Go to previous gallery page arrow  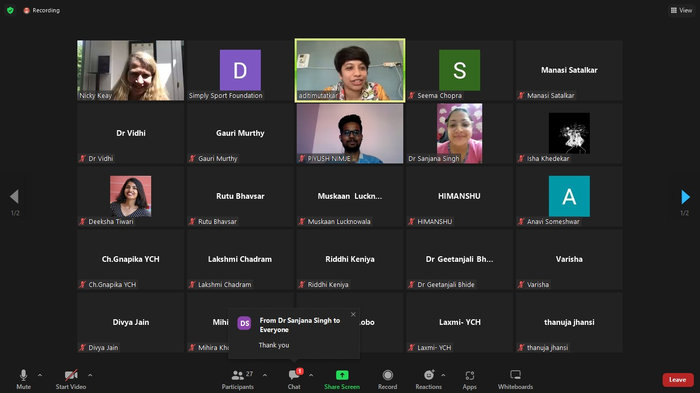pyautogui.click(x=14, y=196)
